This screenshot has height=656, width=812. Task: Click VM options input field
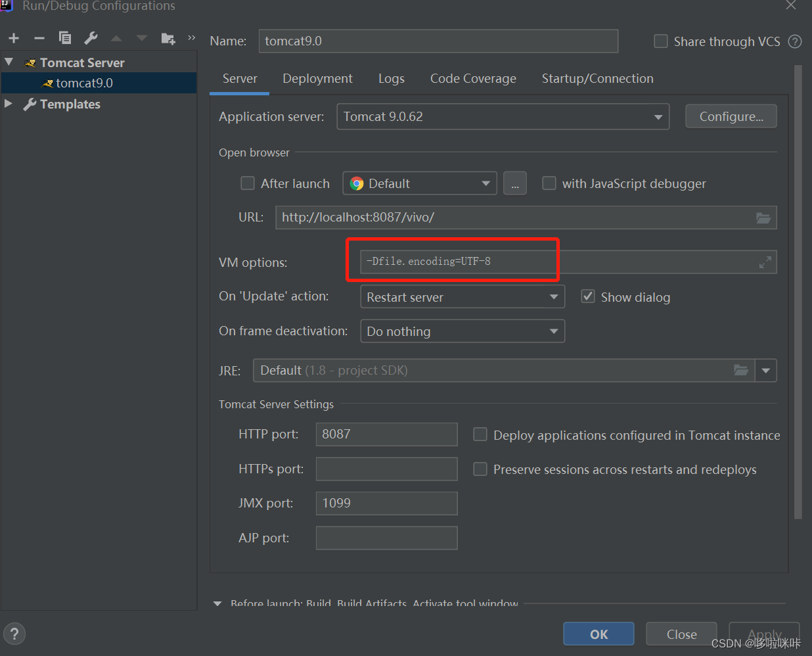[568, 262]
